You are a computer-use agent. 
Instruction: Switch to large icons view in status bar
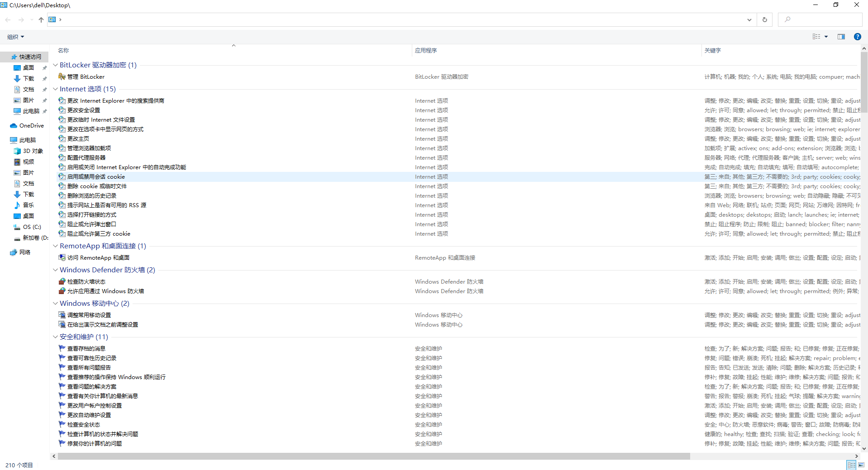pos(861,465)
